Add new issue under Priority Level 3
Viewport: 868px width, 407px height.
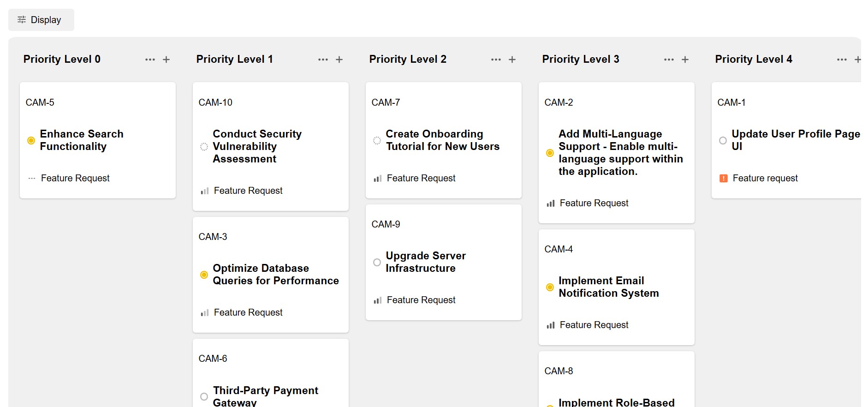click(x=685, y=60)
